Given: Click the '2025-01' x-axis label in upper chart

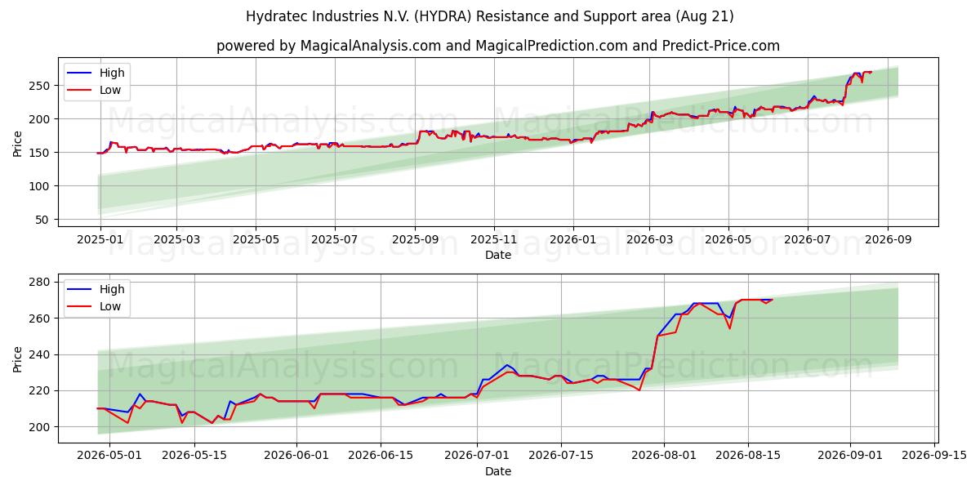Looking at the screenshot, I should coord(100,239).
